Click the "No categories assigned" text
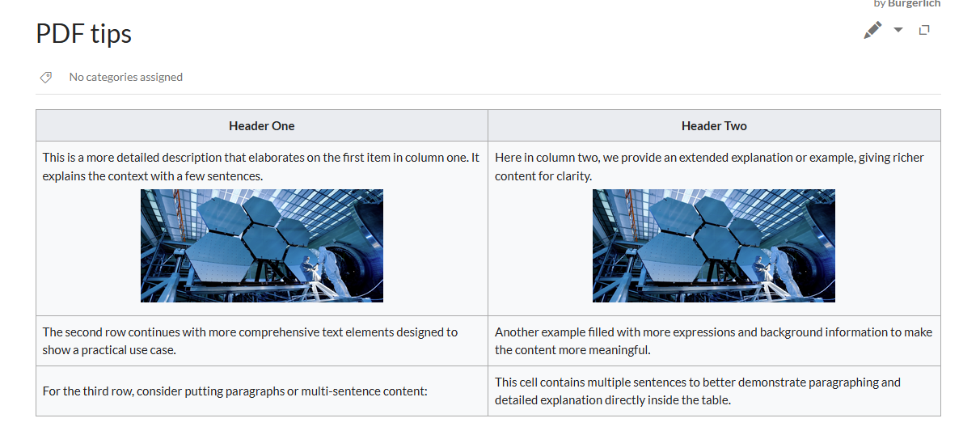980x431 pixels. tap(125, 78)
